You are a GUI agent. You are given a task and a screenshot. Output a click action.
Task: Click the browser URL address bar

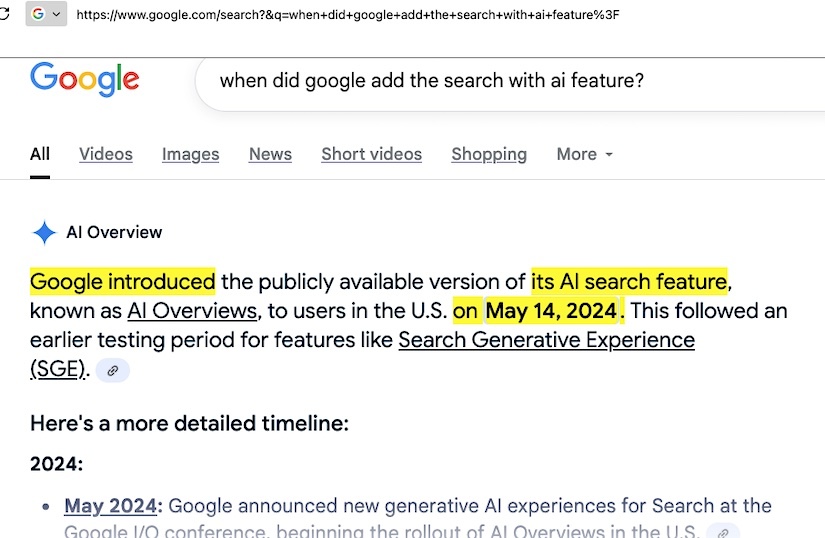(x=400, y=14)
